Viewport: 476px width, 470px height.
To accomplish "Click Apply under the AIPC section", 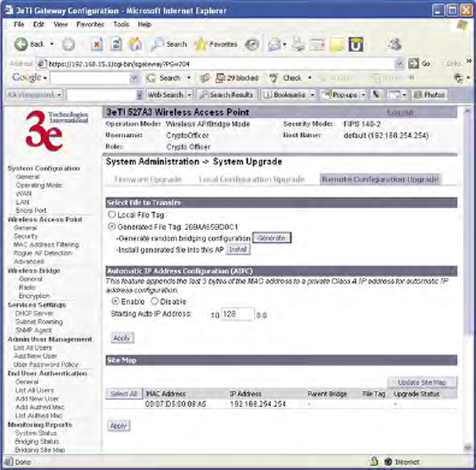I will (122, 338).
